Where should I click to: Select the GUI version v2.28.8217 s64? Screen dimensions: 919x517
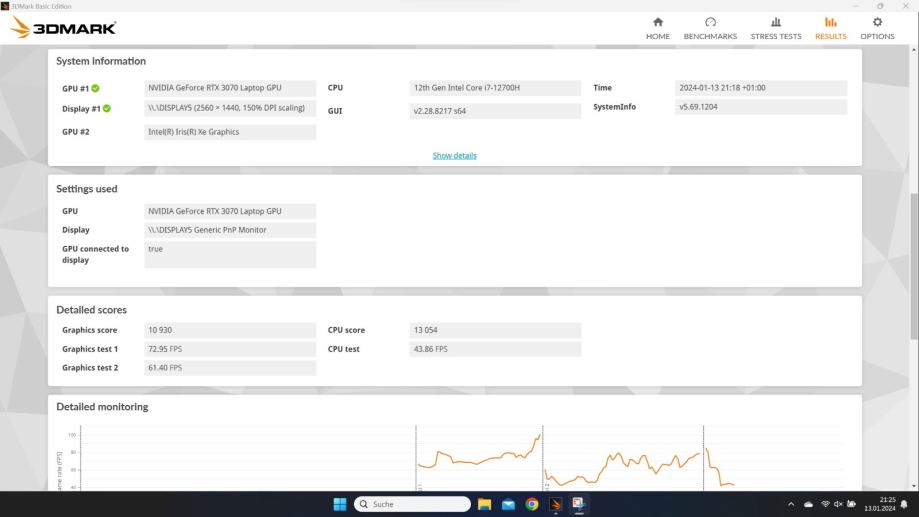495,111
